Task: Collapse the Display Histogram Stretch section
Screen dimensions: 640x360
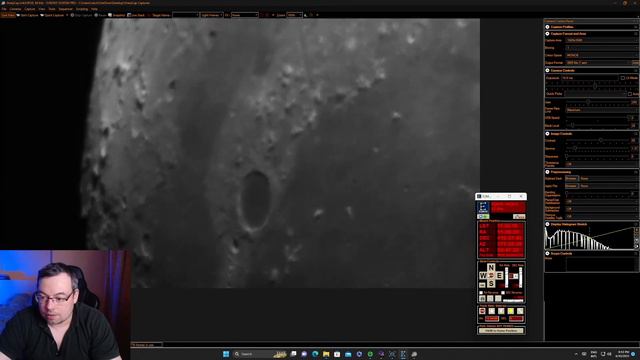Action: coord(547,224)
